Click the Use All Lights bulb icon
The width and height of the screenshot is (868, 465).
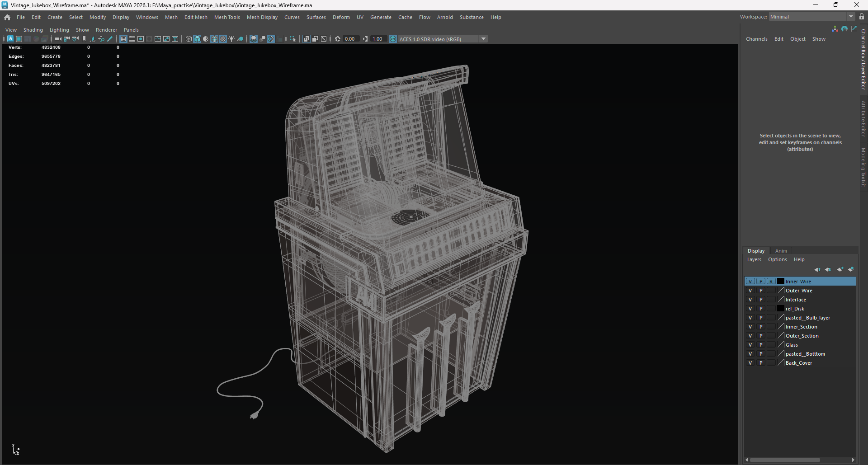pos(231,39)
